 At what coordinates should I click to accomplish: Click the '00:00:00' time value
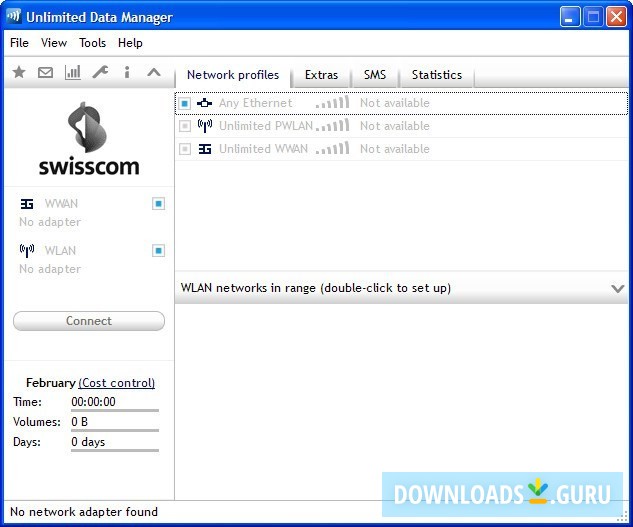coord(93,402)
